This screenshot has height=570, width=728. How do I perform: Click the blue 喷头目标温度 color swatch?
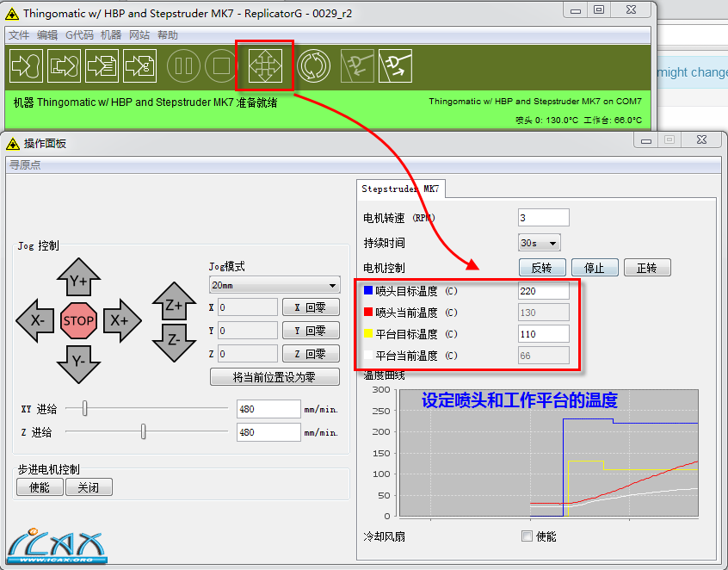point(368,290)
